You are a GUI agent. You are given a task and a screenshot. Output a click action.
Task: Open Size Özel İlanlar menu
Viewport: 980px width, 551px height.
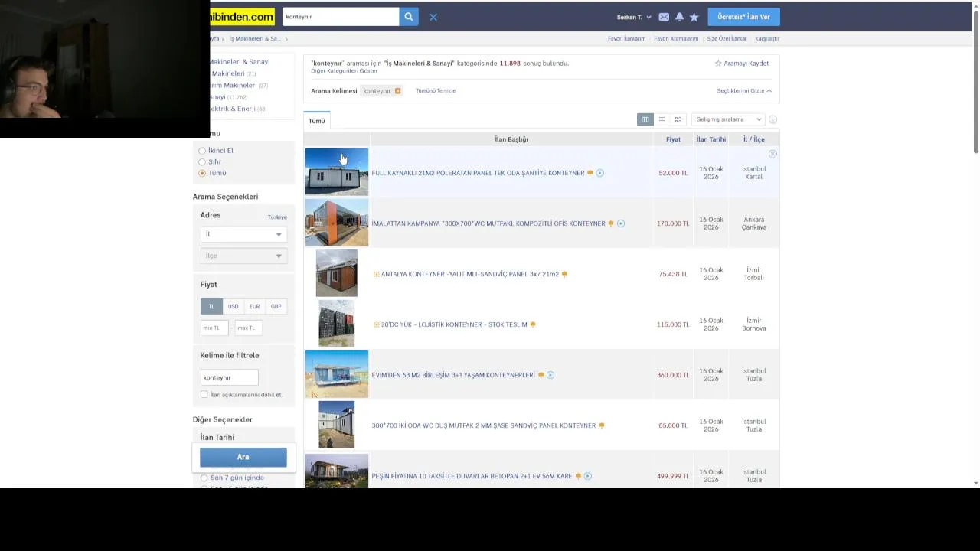tap(727, 38)
